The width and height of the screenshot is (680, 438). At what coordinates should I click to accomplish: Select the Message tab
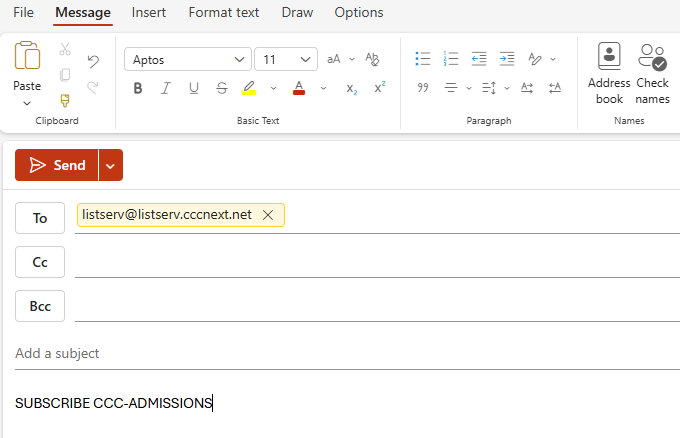click(83, 12)
